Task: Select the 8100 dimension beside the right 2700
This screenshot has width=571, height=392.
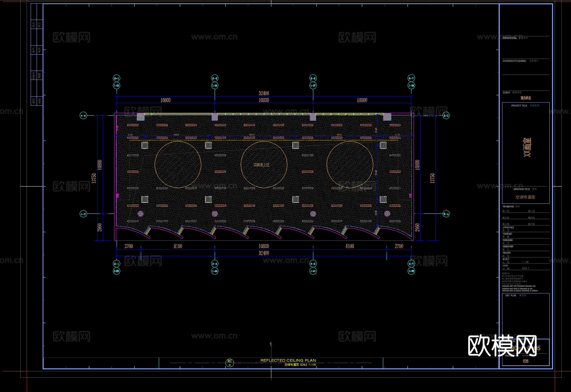Action: pyautogui.click(x=350, y=246)
